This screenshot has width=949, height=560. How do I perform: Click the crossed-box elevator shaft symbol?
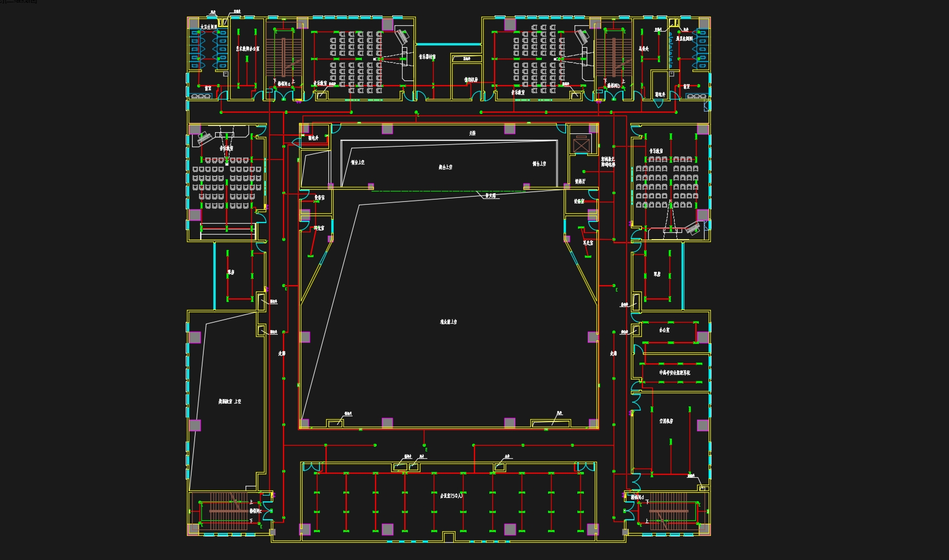coord(581,144)
